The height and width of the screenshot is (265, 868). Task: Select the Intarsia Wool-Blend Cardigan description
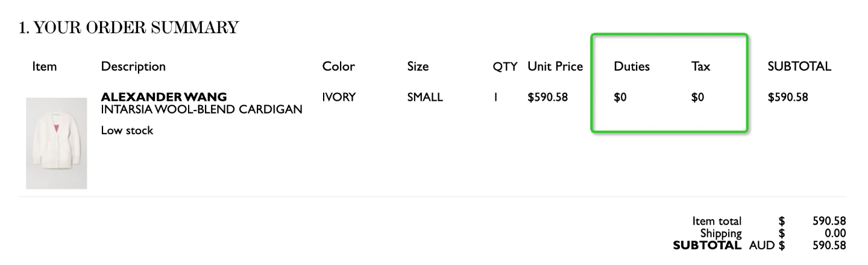point(201,110)
